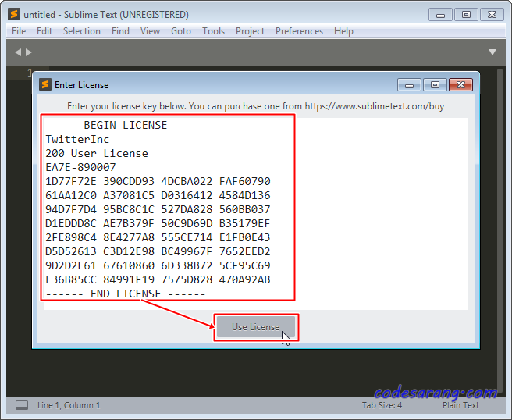Click the previous tab left arrow
The image size is (512, 420).
pos(18,52)
